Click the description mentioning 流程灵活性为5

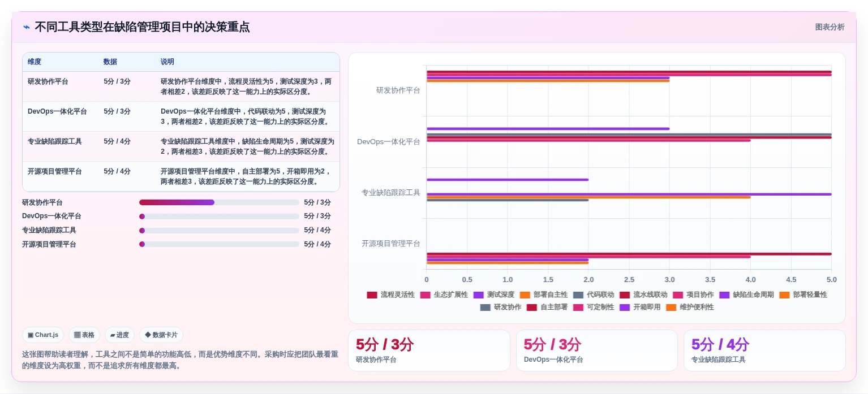pos(247,86)
